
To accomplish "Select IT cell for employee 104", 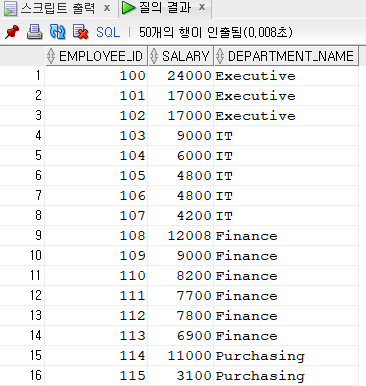I will pos(286,156).
